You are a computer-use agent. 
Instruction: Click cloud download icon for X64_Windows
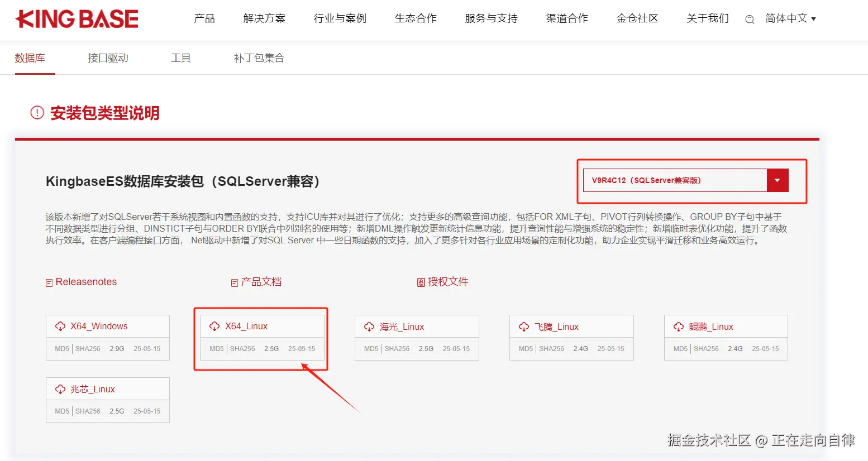click(x=60, y=326)
